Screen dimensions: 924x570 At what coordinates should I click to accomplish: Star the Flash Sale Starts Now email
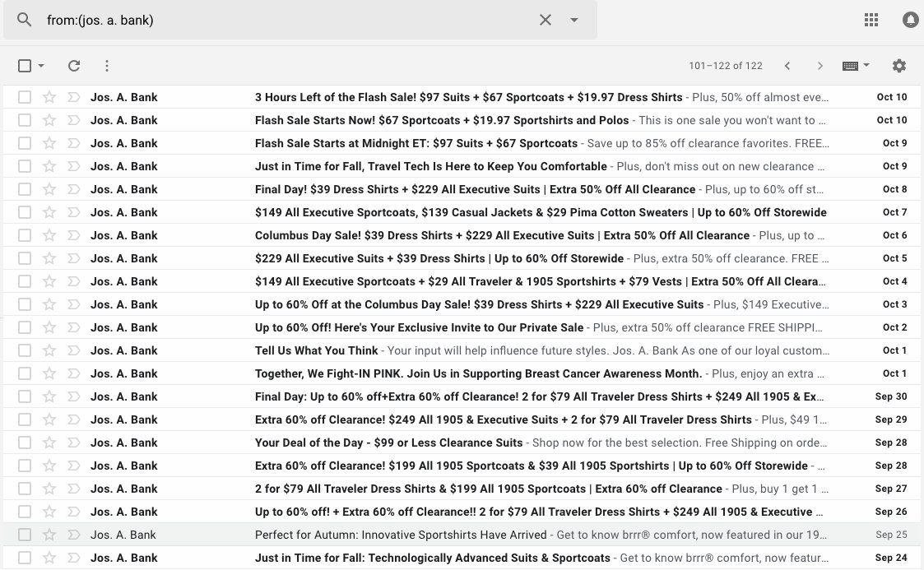tap(49, 120)
